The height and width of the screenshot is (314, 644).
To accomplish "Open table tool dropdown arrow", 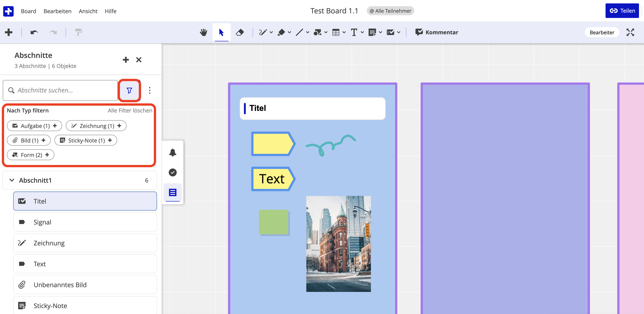I will click(344, 32).
